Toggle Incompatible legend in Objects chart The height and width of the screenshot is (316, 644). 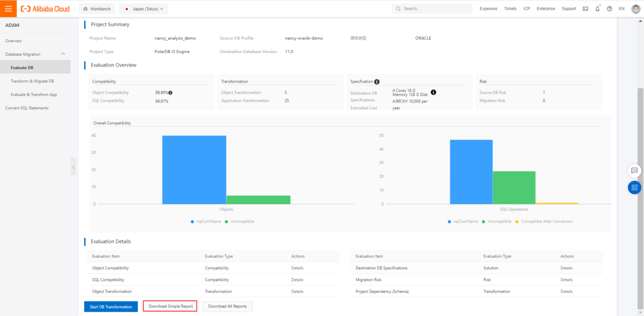click(x=239, y=221)
